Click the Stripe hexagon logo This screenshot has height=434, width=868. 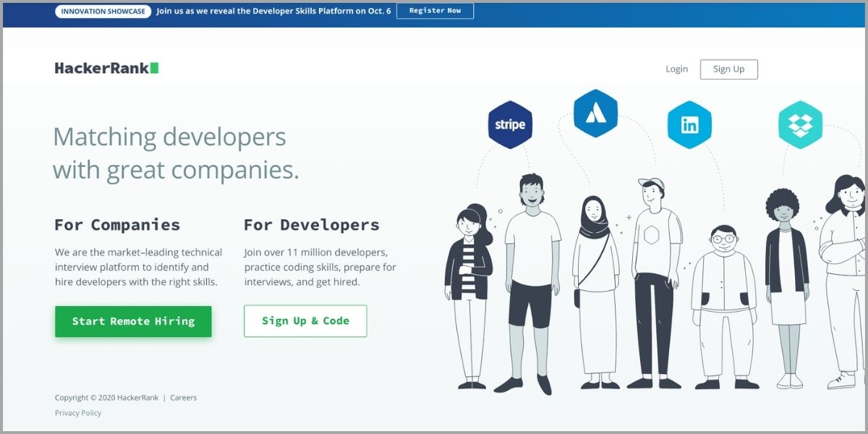pos(510,124)
